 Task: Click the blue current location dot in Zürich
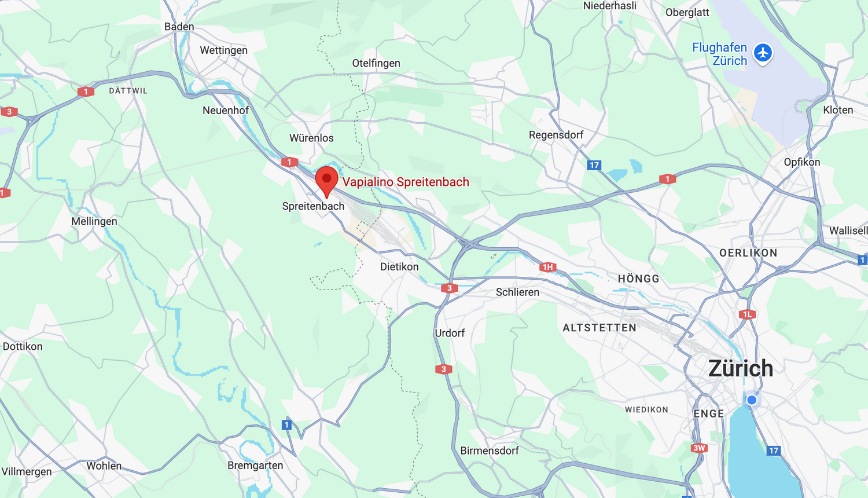(x=752, y=400)
